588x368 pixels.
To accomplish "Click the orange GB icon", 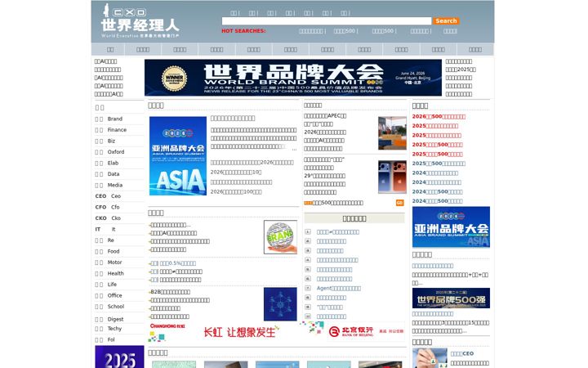I will [399, 203].
